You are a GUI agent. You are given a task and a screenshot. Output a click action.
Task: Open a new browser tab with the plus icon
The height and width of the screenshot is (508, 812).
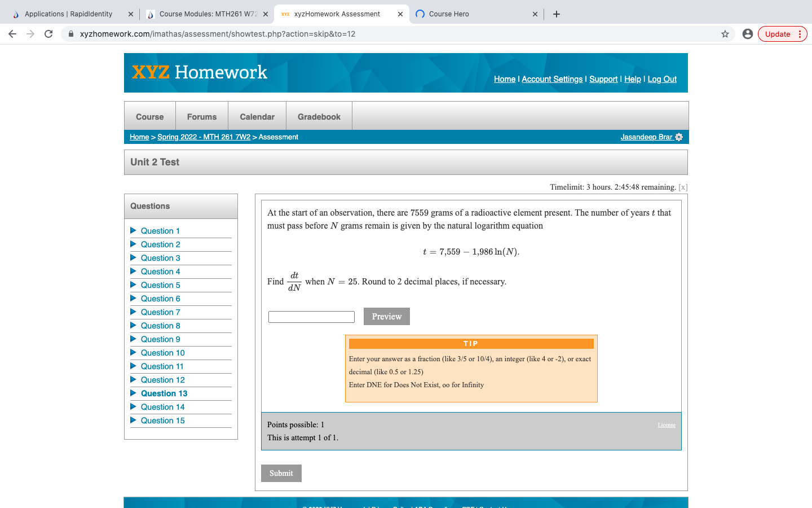(x=556, y=14)
